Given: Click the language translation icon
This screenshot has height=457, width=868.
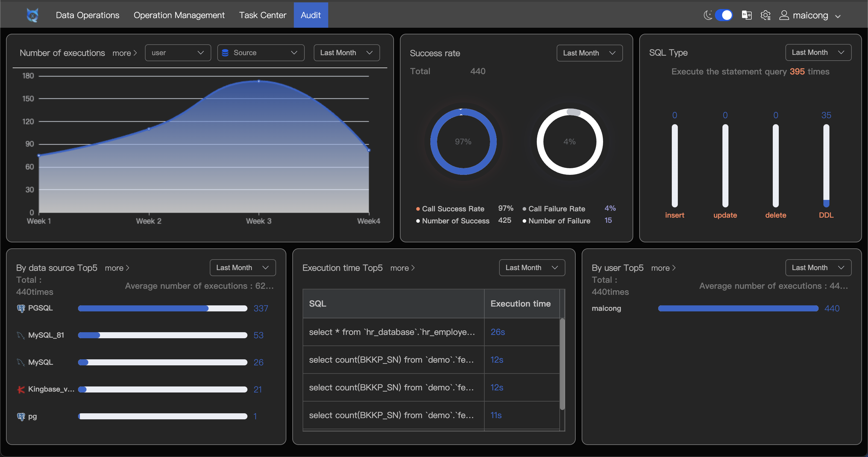Looking at the screenshot, I should [746, 15].
